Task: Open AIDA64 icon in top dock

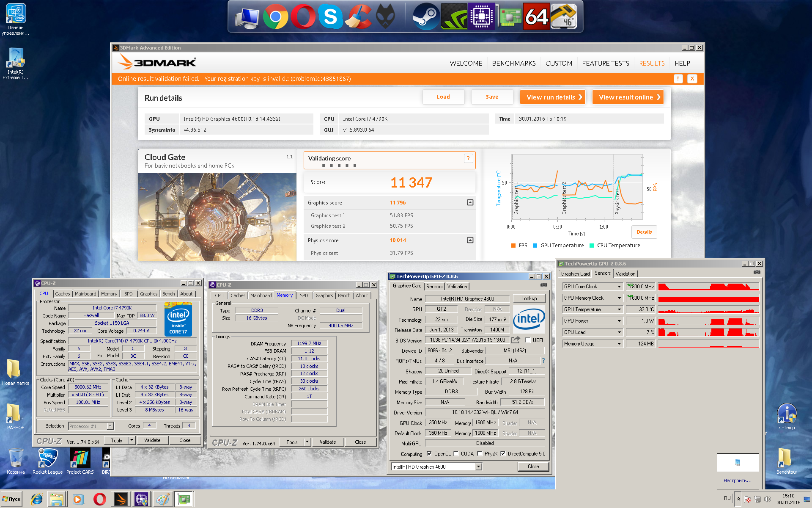Action: pyautogui.click(x=536, y=17)
